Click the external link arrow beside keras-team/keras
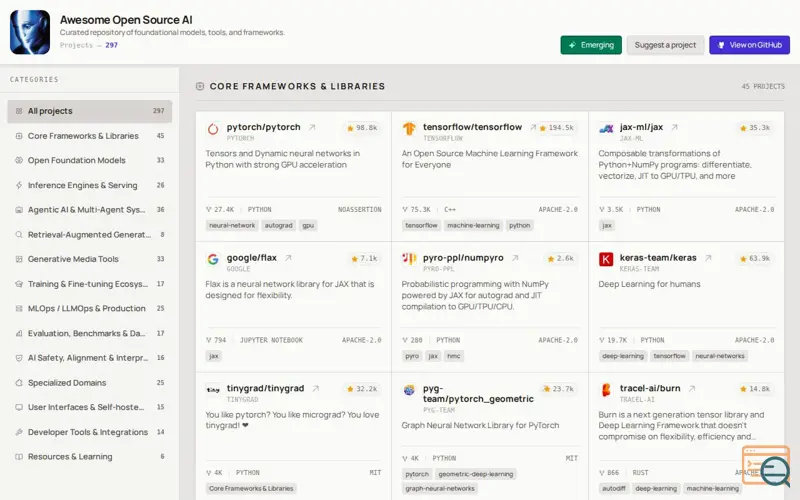 [708, 258]
